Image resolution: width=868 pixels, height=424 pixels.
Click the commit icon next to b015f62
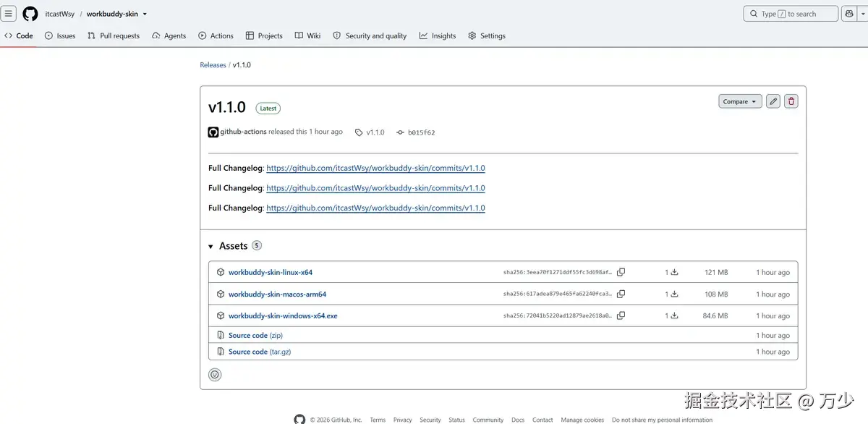(400, 132)
